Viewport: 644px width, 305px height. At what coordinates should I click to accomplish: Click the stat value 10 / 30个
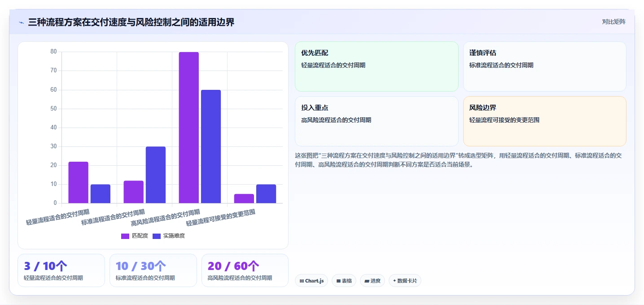click(x=140, y=266)
